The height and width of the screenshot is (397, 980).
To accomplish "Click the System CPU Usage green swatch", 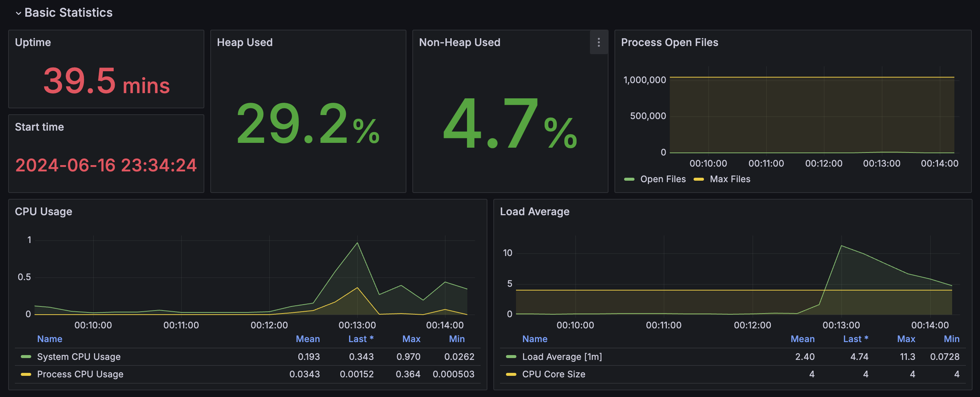I will 26,357.
